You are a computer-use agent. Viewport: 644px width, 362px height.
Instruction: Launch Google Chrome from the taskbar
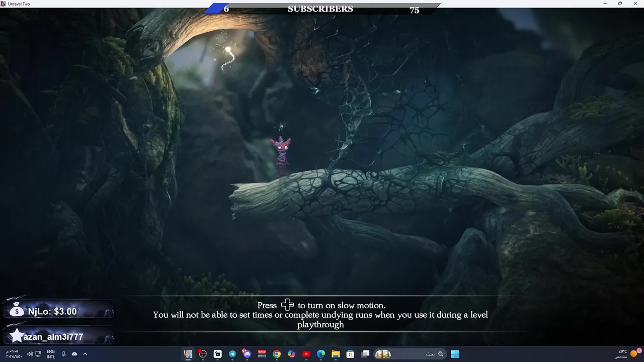(276, 354)
